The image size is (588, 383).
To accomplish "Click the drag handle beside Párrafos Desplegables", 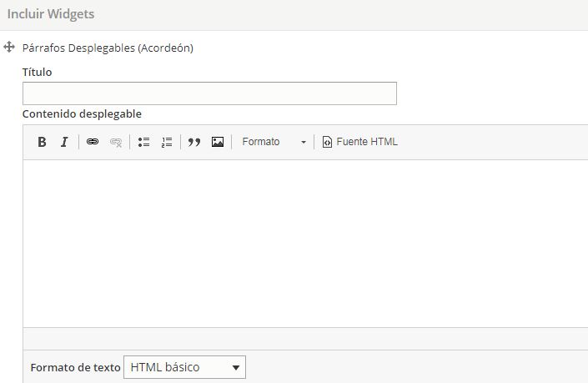I will point(10,48).
